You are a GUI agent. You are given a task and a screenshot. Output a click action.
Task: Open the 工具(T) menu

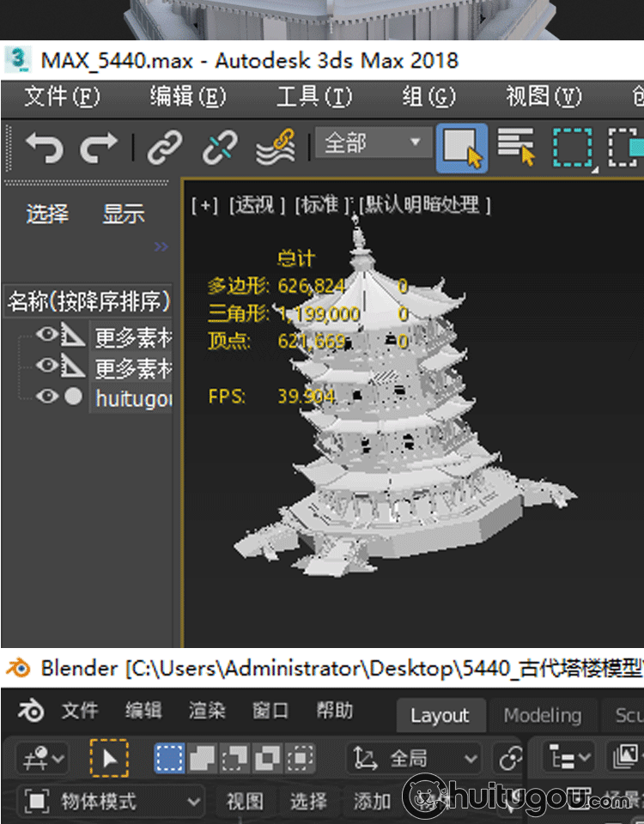click(x=314, y=97)
